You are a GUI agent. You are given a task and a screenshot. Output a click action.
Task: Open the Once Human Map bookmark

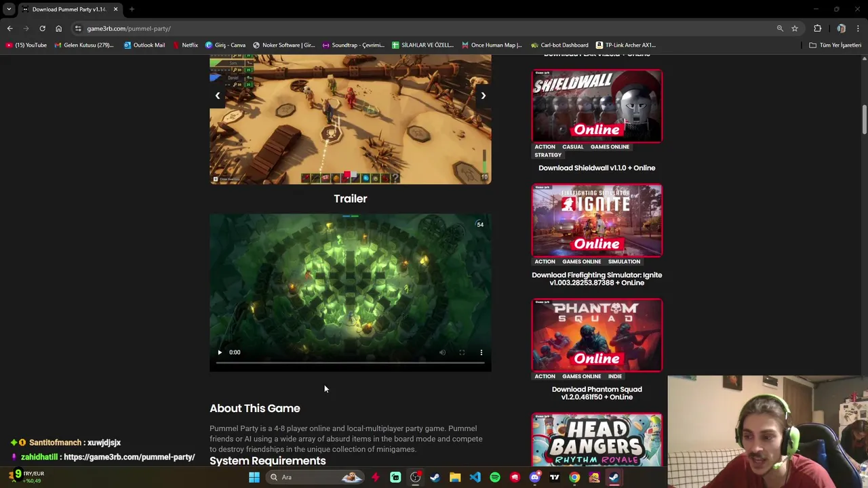[492, 45]
